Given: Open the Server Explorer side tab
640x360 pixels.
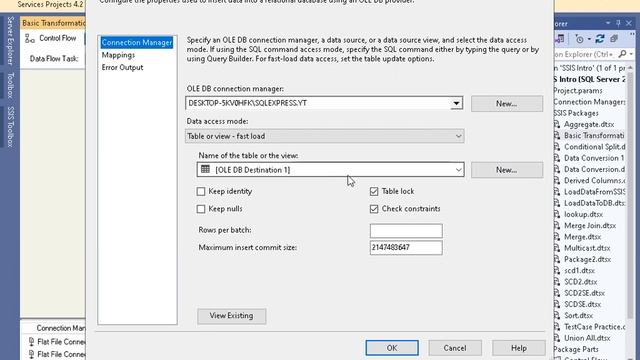Looking at the screenshot, I should 11,41.
